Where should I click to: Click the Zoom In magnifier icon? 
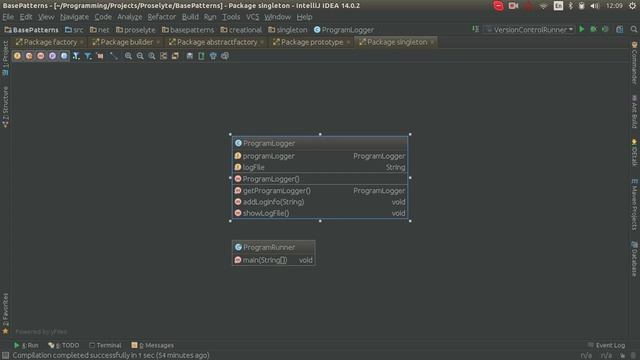point(128,56)
